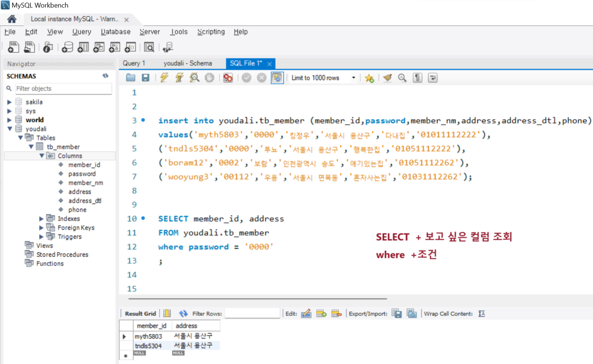This screenshot has width=593, height=364.
Task: Save the script to a file
Action: 145,78
